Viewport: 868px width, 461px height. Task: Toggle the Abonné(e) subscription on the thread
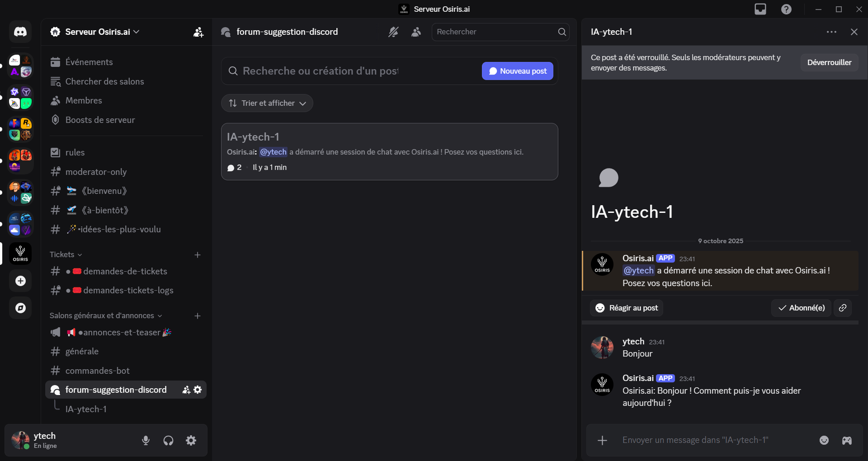801,308
